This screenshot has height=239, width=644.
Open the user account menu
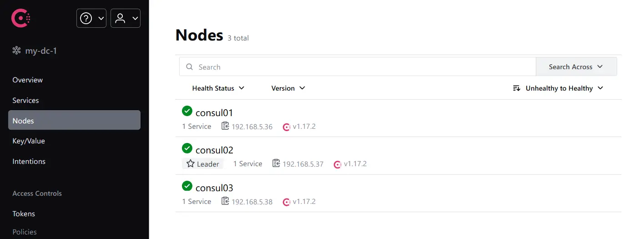(x=126, y=18)
